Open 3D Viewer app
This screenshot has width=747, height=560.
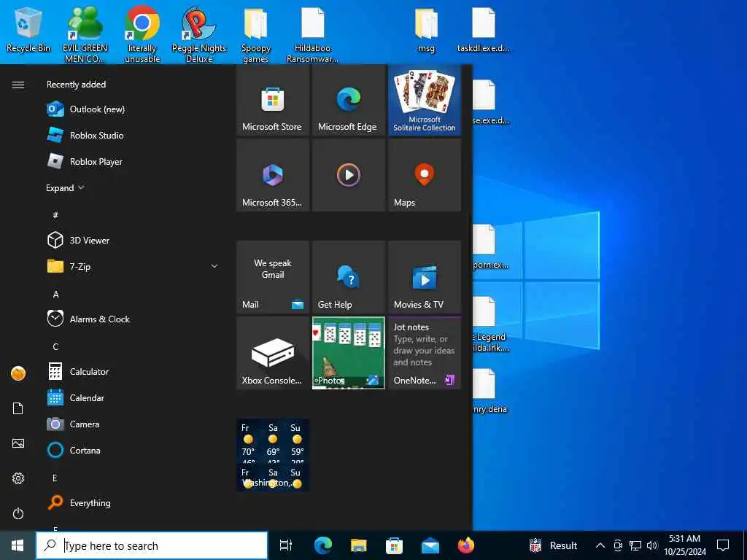(x=133, y=241)
